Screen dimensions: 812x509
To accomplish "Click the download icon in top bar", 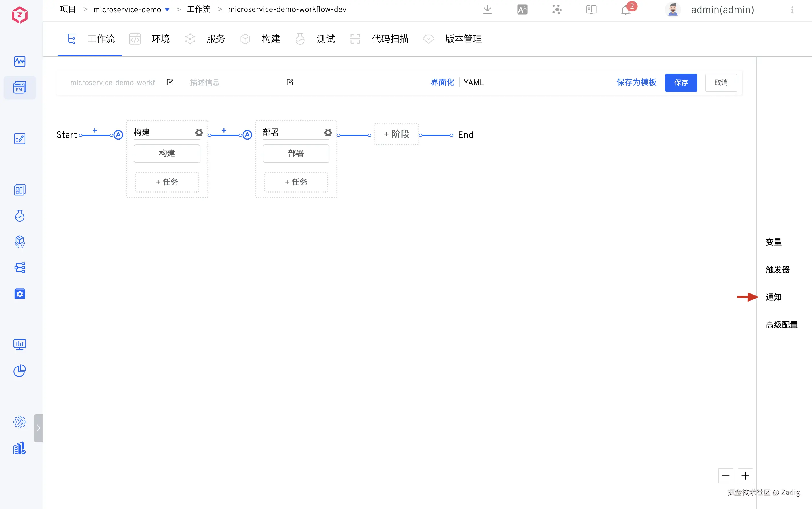I will coord(487,9).
